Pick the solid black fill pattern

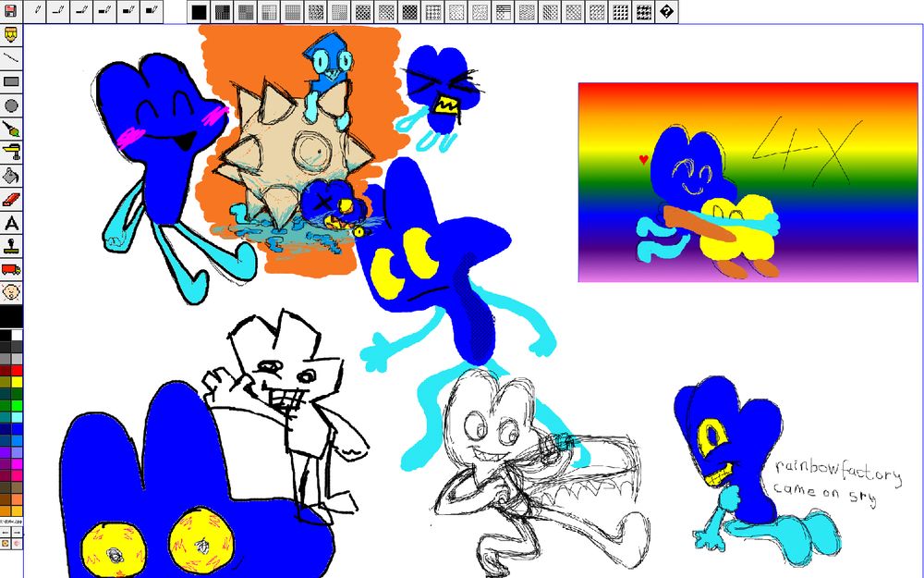200,12
